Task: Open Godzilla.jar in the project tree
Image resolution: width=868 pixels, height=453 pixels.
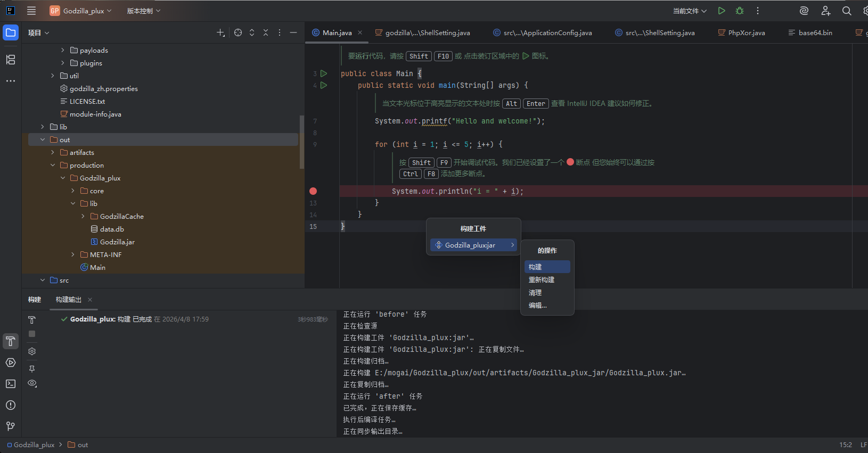Action: tap(117, 242)
